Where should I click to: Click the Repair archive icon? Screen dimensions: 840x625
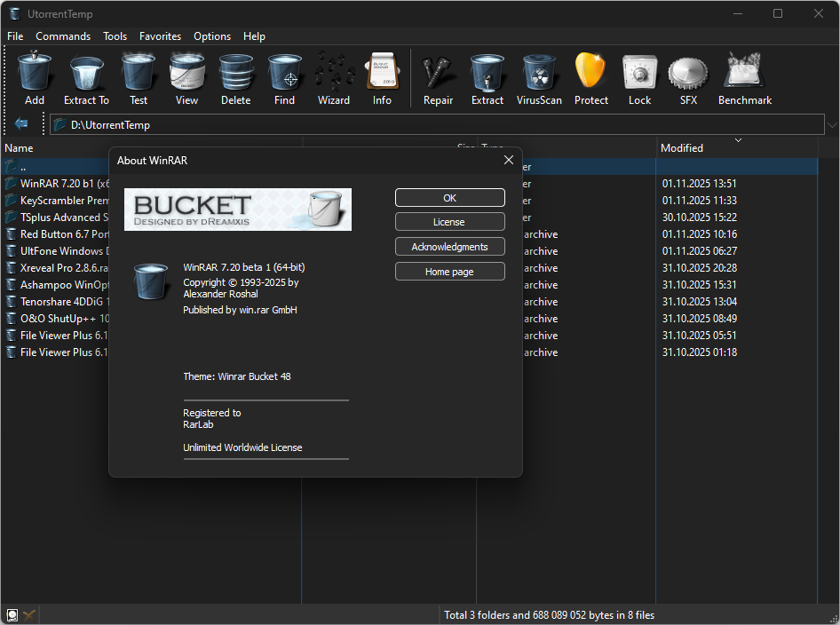439,78
